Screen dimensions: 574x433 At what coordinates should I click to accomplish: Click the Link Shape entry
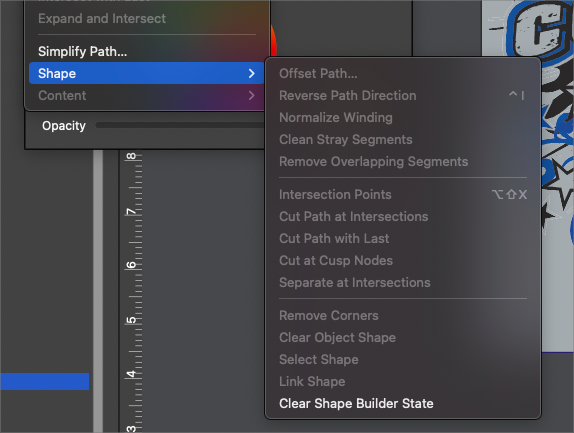(312, 381)
